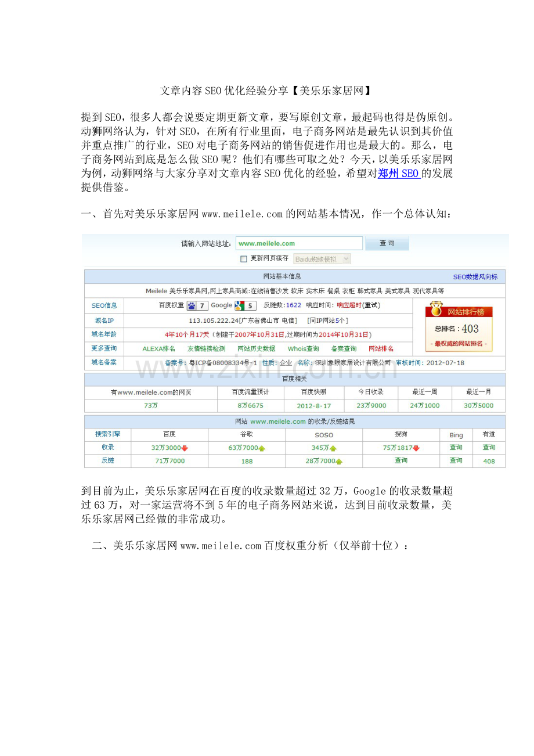The height and width of the screenshot is (756, 534).
Task: Click the 有道 反链 value 408
Action: 489,462
